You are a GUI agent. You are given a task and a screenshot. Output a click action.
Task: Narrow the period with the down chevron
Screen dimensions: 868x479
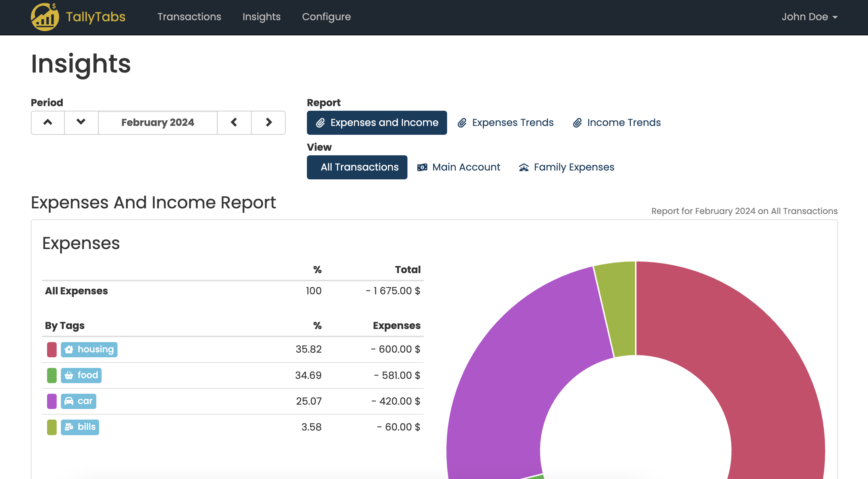coord(81,122)
